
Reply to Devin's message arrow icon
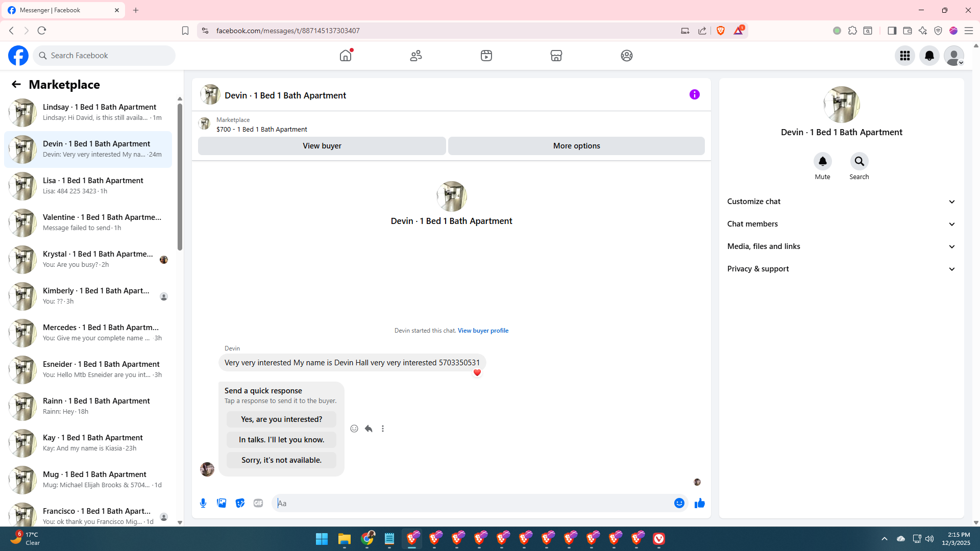(x=369, y=429)
